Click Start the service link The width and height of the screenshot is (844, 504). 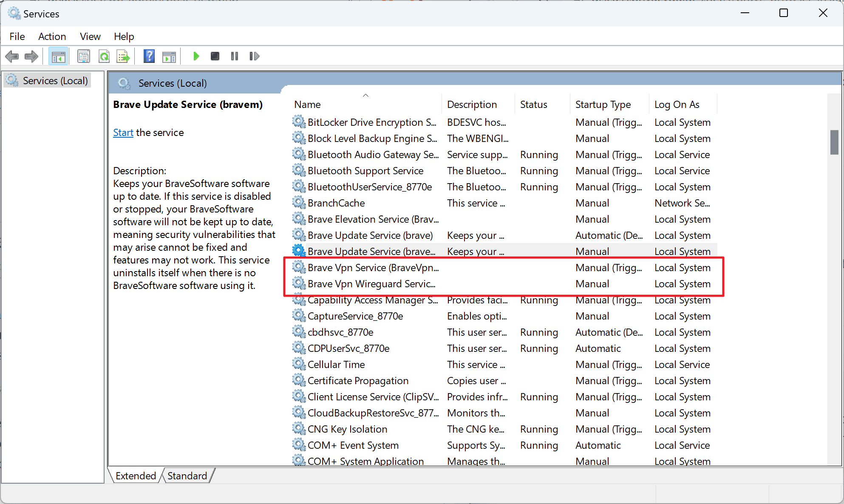tap(122, 133)
